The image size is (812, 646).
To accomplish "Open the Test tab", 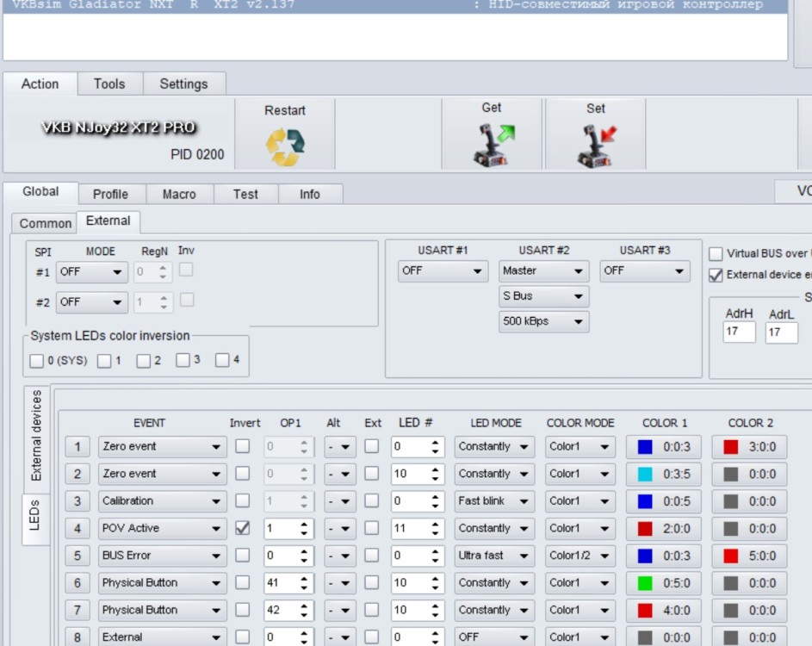I will 245,194.
